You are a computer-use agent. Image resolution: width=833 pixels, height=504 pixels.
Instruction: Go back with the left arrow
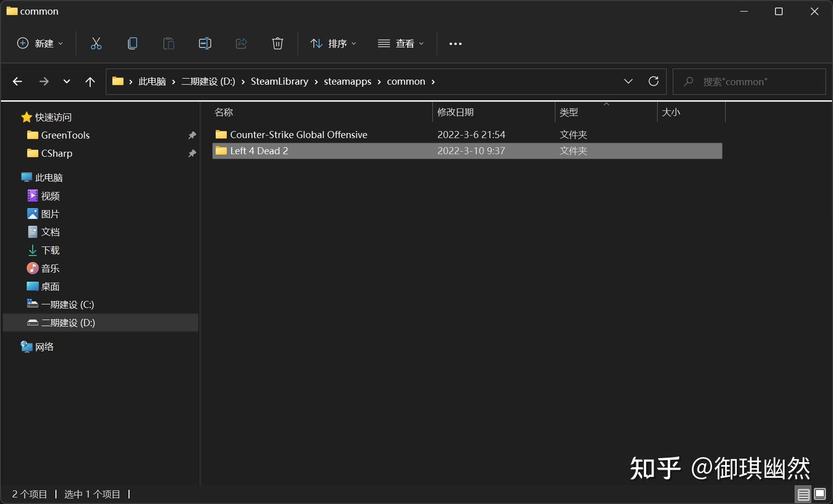coord(18,81)
